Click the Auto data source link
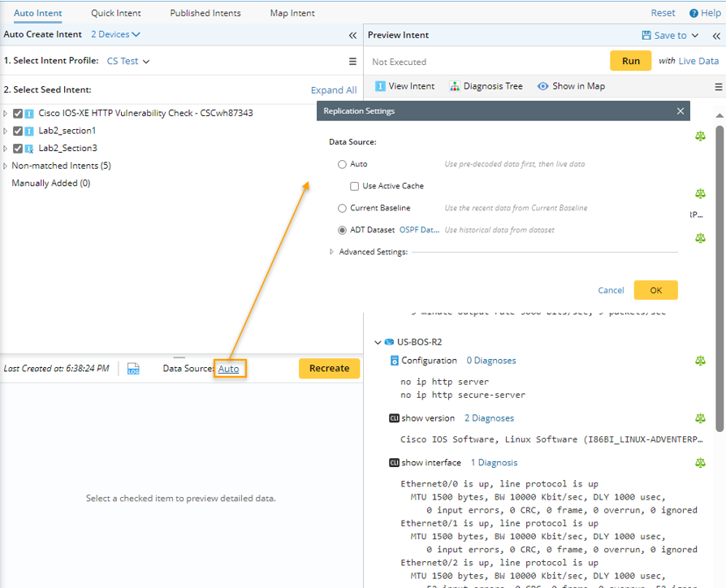The width and height of the screenshot is (726, 588). click(228, 369)
